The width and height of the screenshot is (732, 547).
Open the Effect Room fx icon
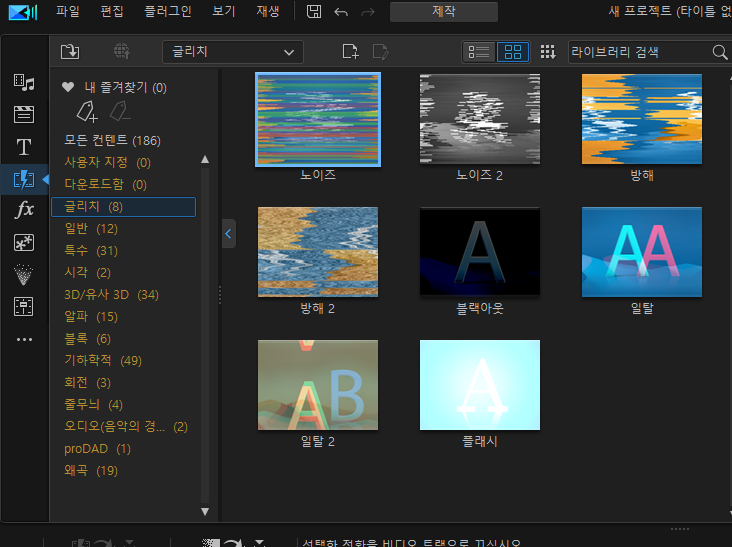tap(24, 210)
